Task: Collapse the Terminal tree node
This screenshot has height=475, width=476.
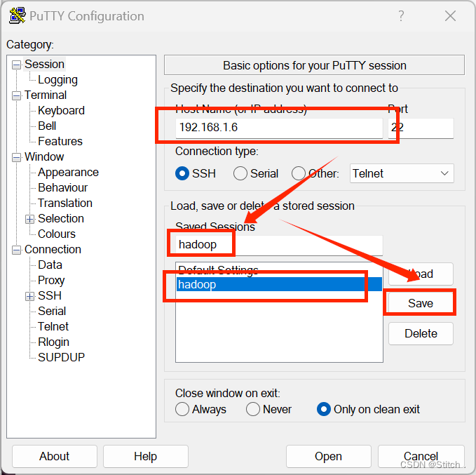Action: (16, 95)
